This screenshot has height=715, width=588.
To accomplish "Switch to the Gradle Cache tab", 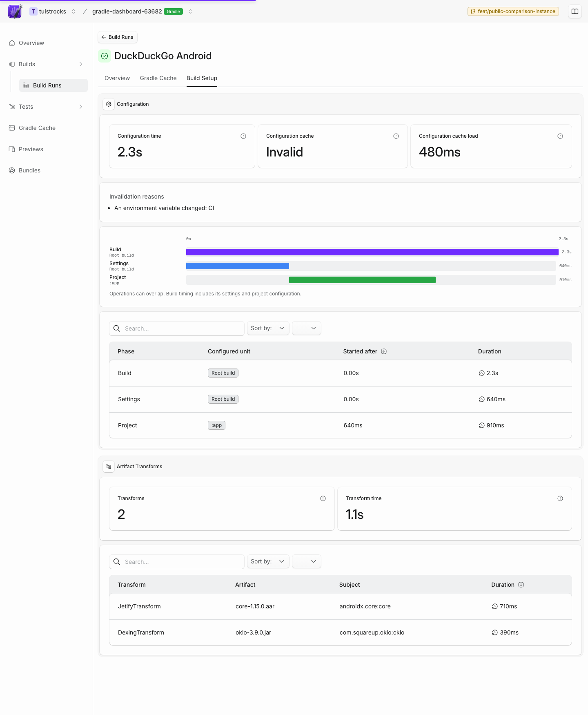I will 158,78.
